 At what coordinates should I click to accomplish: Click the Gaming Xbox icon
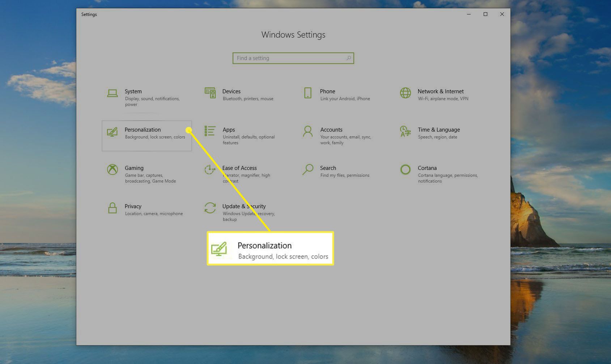[113, 170]
